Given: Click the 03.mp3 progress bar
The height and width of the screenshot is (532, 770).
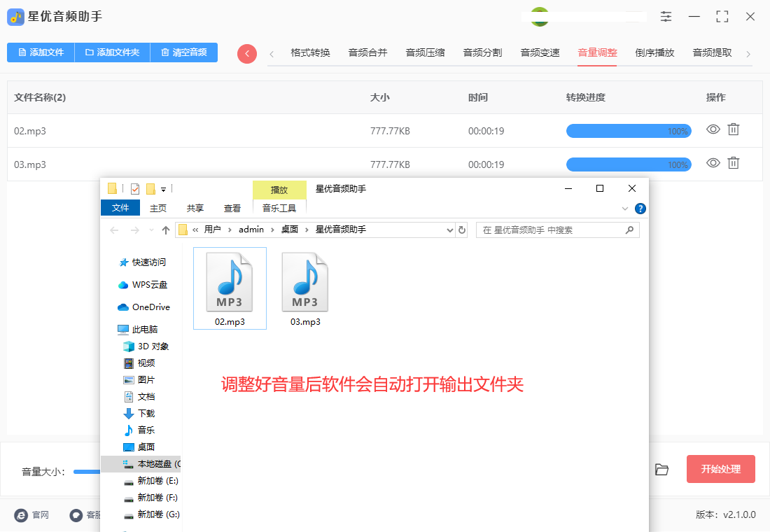Looking at the screenshot, I should pos(629,164).
